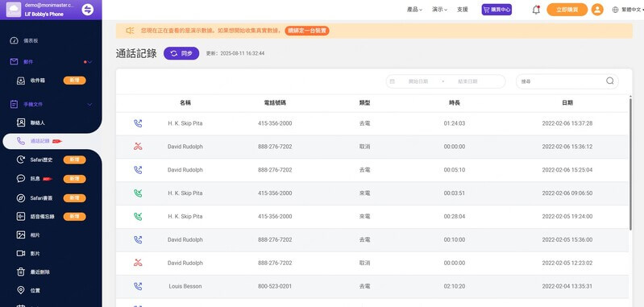Select 相片 in the sidebar

[35, 235]
